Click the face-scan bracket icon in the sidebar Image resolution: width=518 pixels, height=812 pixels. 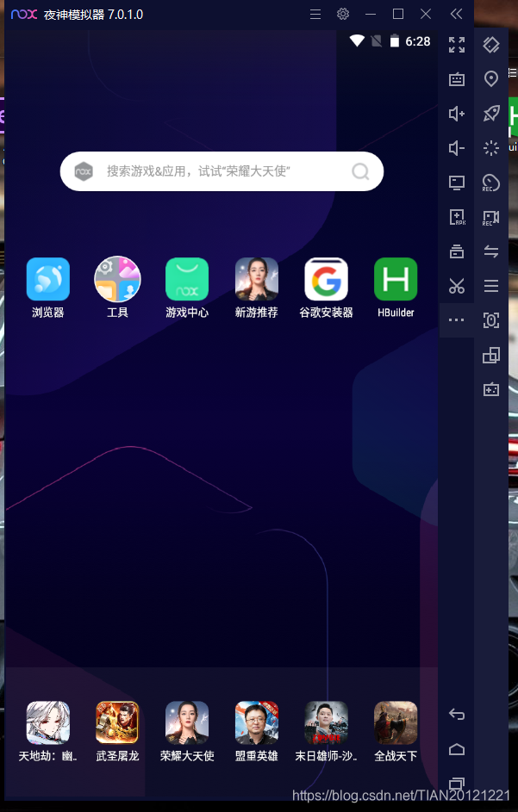tap(491, 320)
